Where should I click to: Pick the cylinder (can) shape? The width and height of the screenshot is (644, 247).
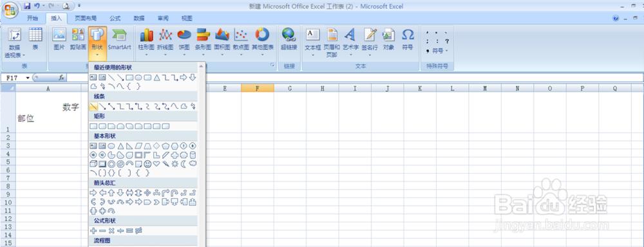coord(192,154)
